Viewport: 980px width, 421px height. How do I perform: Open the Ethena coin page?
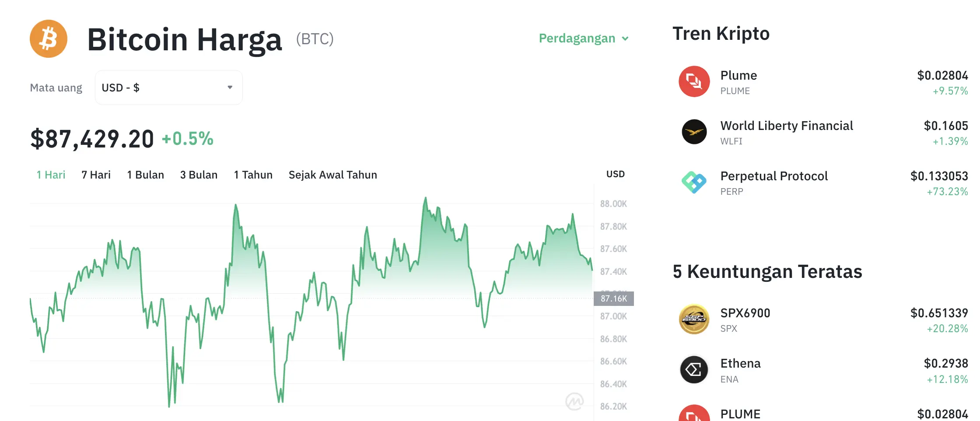click(x=741, y=363)
